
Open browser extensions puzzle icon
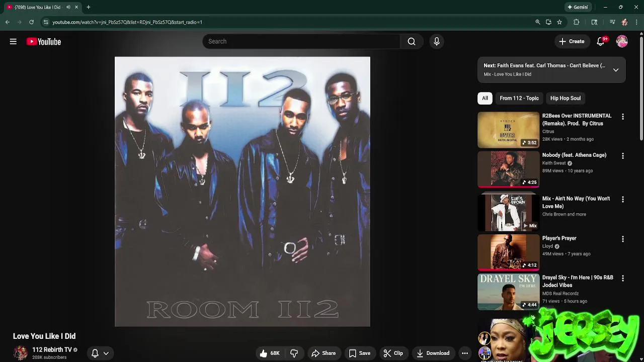[x=577, y=22]
